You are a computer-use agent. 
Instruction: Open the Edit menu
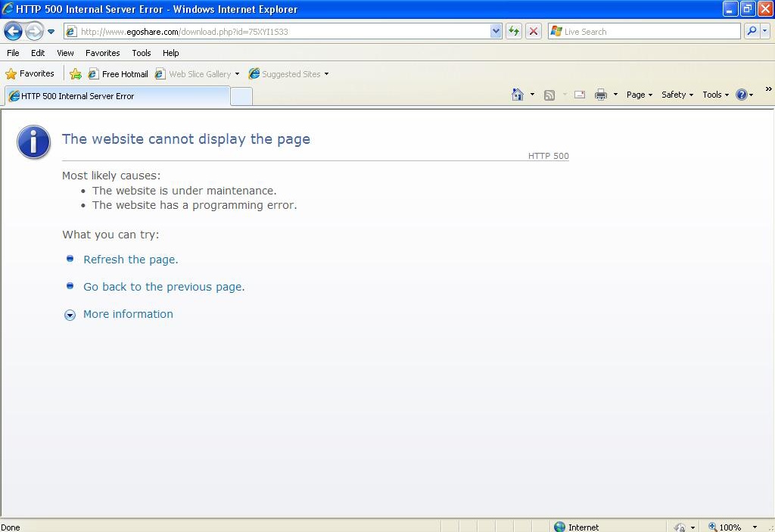coord(38,53)
